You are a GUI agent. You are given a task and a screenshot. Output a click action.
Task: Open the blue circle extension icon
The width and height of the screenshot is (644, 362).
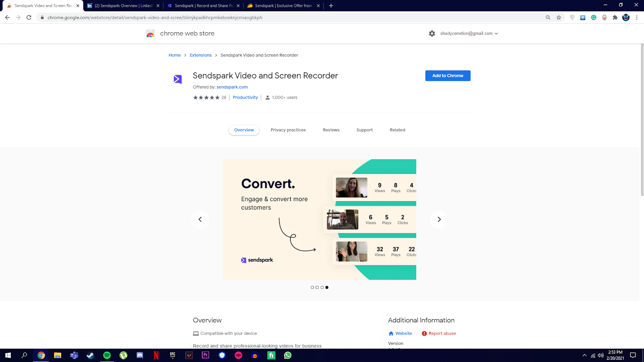click(583, 17)
